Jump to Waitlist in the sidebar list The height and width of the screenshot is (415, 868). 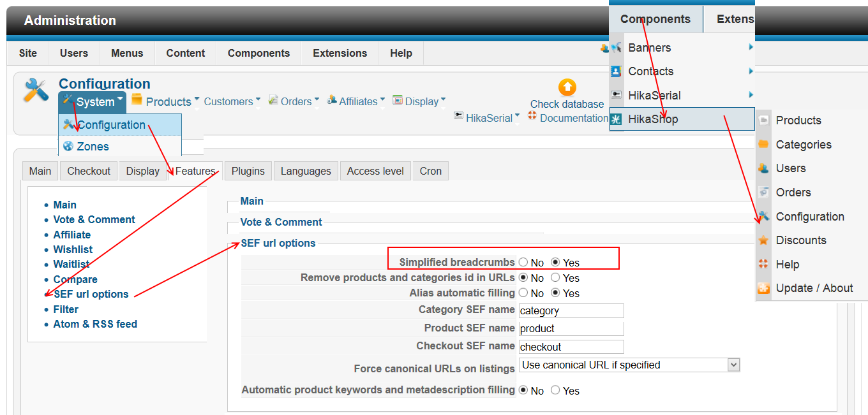tap(71, 264)
